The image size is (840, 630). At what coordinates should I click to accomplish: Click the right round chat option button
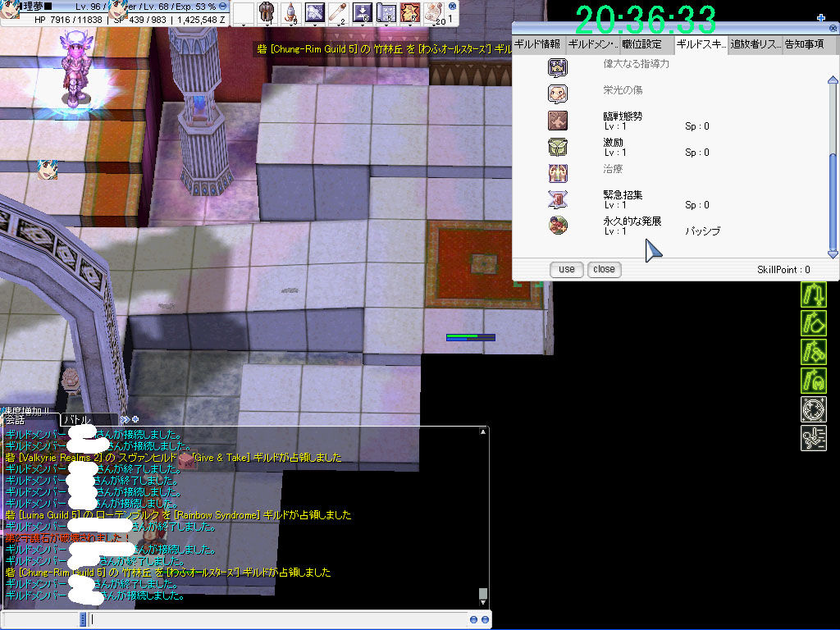[x=485, y=620]
